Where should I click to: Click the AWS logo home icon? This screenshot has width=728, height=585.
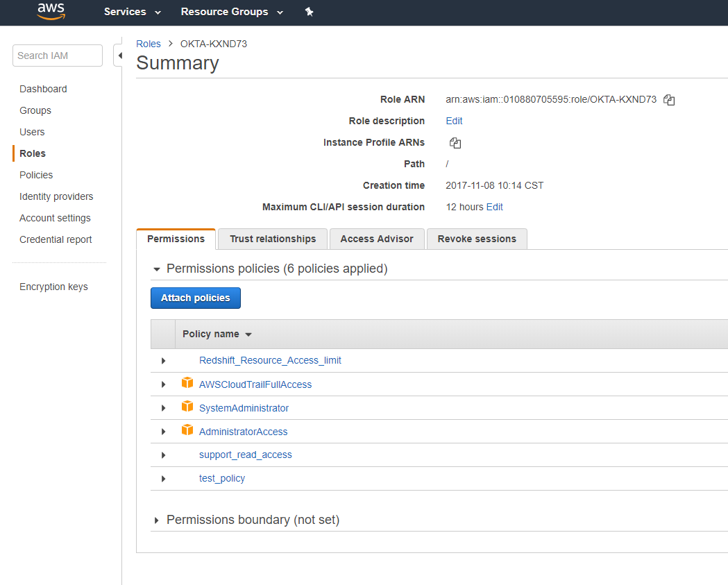[51, 12]
